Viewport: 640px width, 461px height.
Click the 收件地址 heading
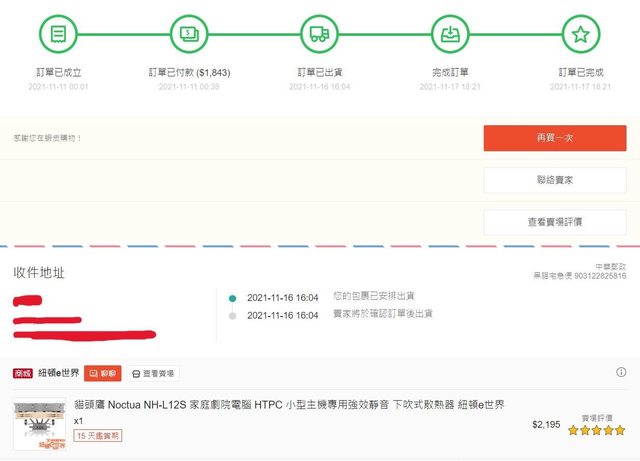[x=39, y=272]
